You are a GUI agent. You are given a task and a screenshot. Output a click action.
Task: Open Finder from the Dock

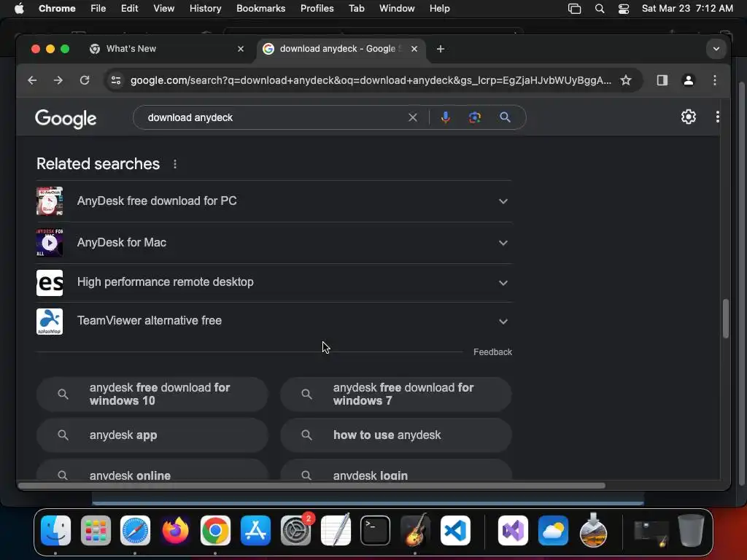pos(55,530)
